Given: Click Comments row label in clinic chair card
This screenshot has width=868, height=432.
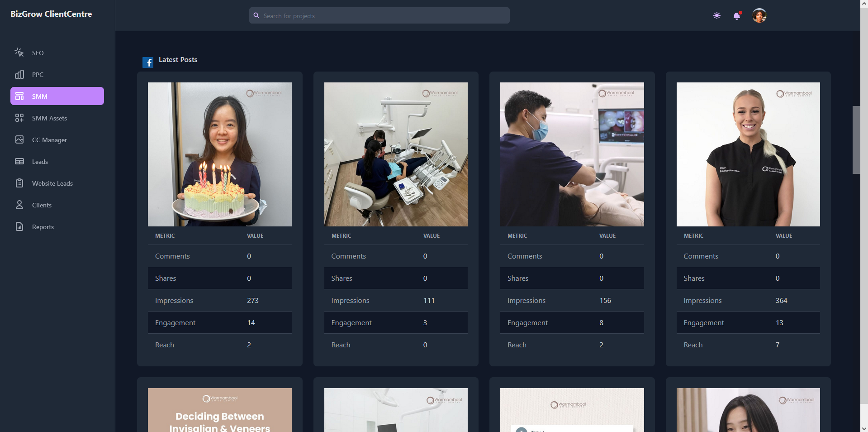Looking at the screenshot, I should 348,256.
